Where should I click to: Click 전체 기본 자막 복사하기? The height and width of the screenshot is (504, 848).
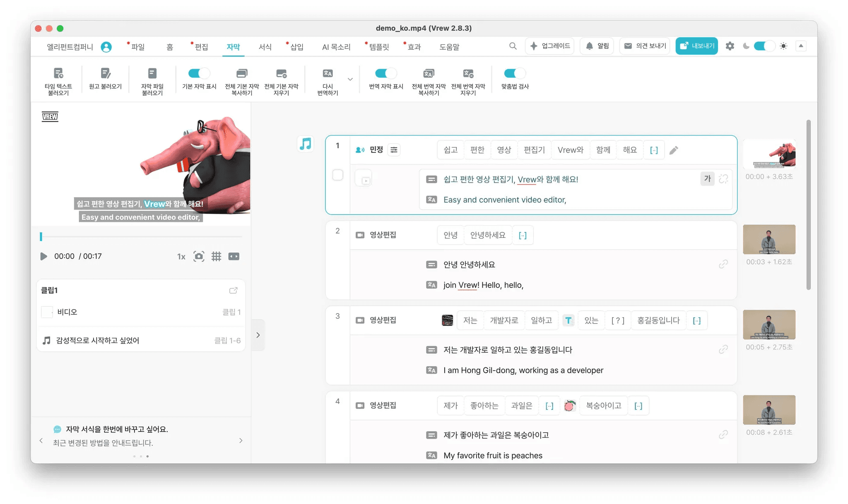242,81
